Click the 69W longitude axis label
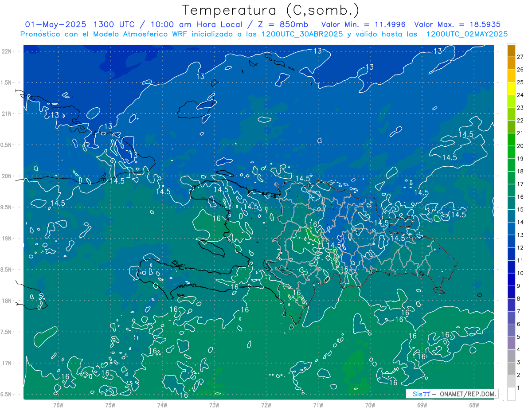This screenshot has height=411, width=532. tap(422, 405)
